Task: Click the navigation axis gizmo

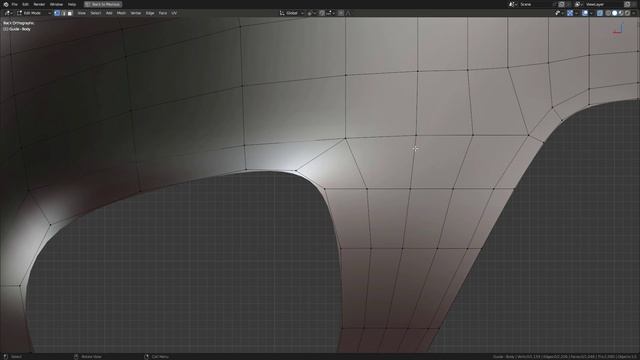Action: tap(618, 29)
